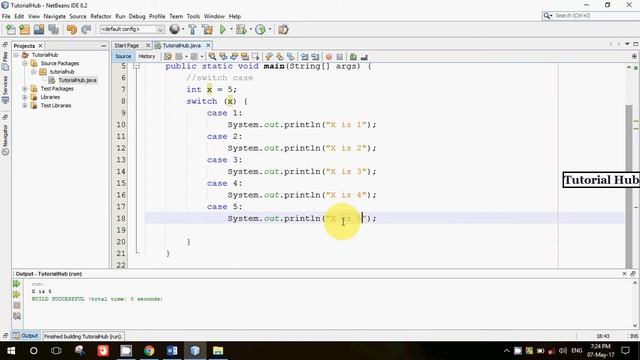Viewport: 640px width, 360px height.
Task: Click the Find Next Occurrence icon
Action: click(x=234, y=57)
